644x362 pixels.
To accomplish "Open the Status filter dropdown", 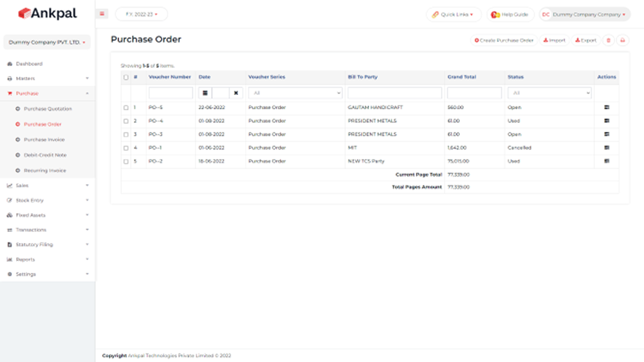I will point(549,93).
